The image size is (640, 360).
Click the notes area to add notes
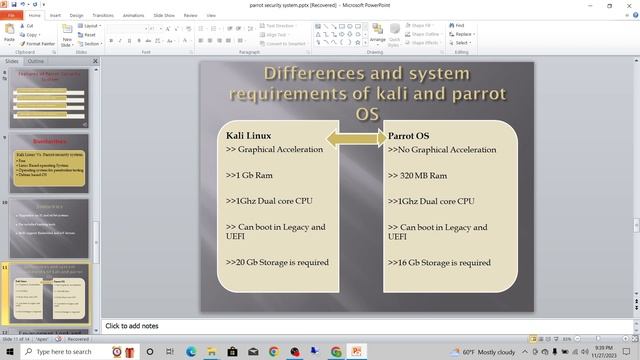pos(367,326)
